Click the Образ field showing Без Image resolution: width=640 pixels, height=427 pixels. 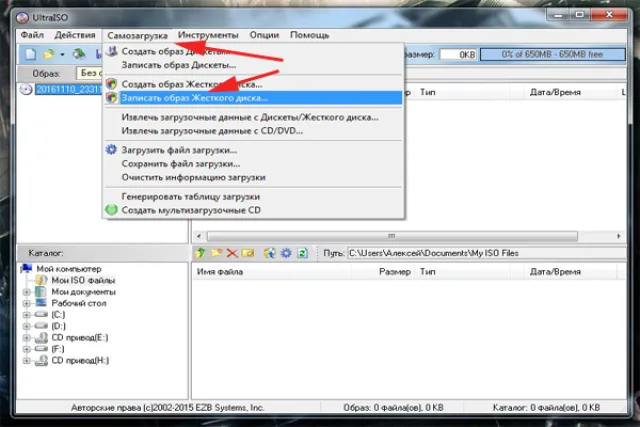[89, 73]
